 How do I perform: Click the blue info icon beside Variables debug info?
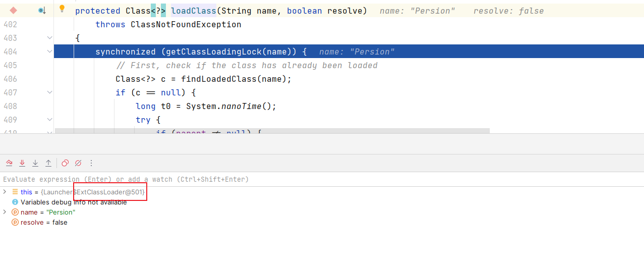click(x=15, y=202)
